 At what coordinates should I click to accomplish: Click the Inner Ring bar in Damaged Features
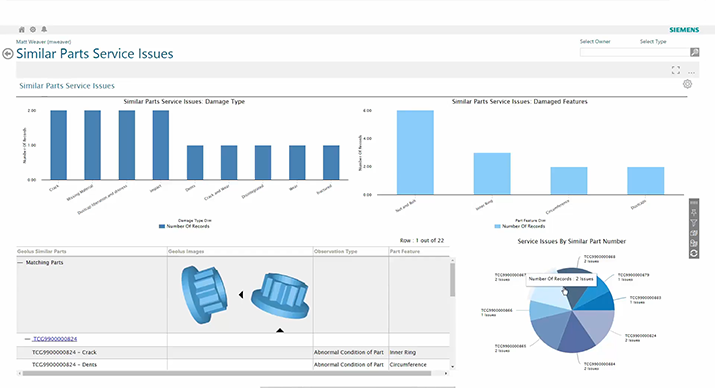pyautogui.click(x=492, y=174)
